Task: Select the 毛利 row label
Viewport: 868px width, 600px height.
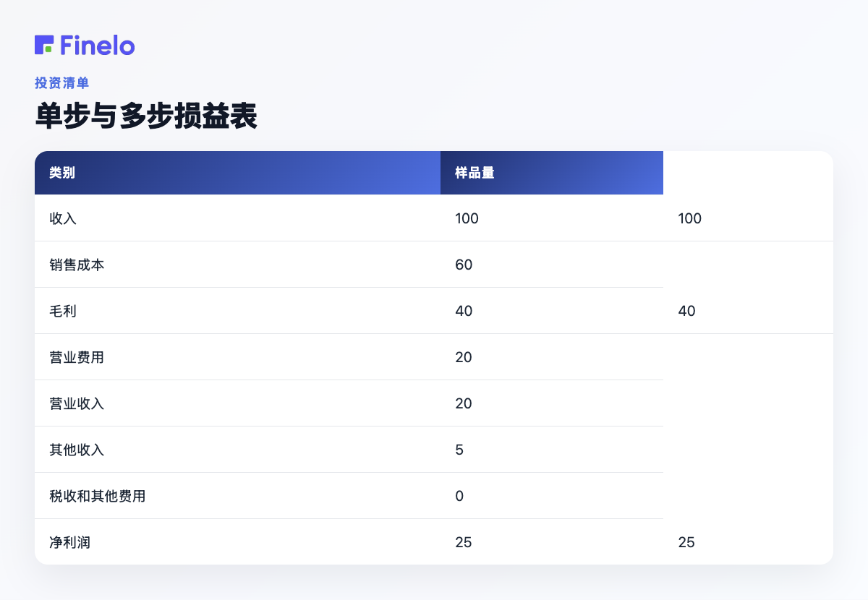Action: click(x=63, y=311)
